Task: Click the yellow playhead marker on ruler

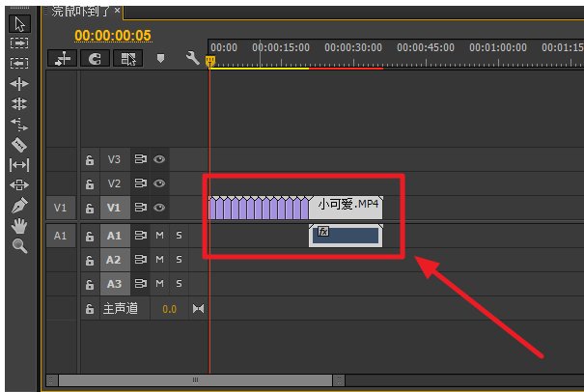Action: [x=210, y=61]
